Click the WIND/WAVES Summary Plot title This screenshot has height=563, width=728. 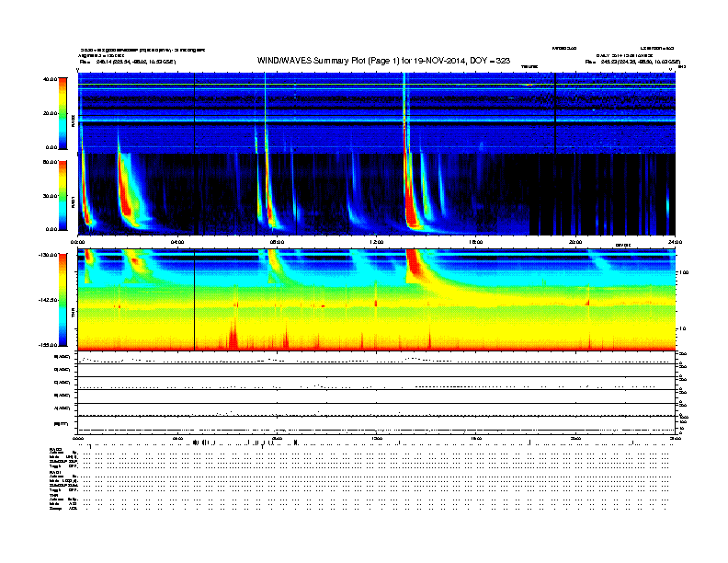click(x=383, y=61)
